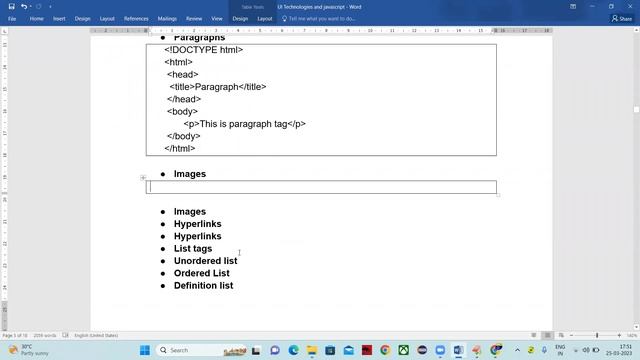Viewport: 640px width, 360px height.
Task: Click the DOCTYPE html line
Action: [204, 50]
